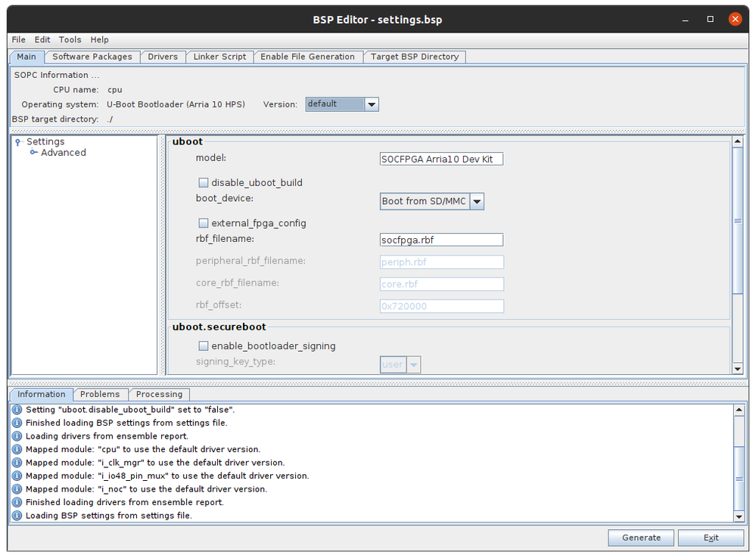
Task: Expand the Advanced tree node
Action: 33,152
